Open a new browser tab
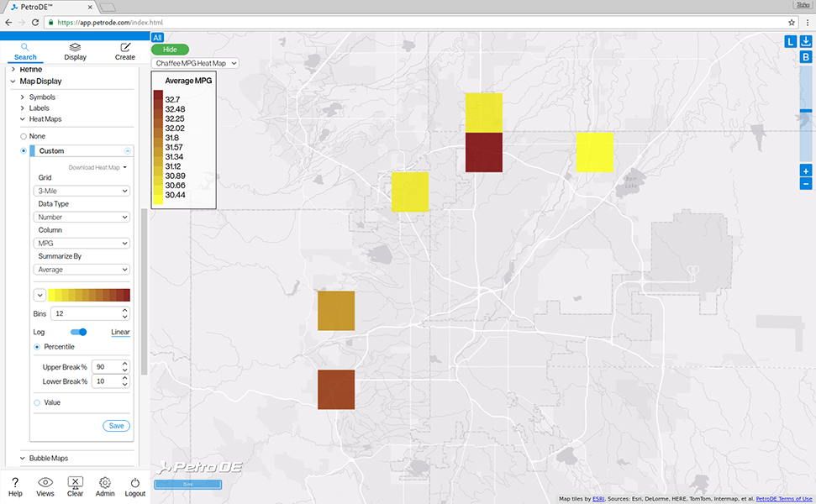The height and width of the screenshot is (504, 816). tap(108, 8)
